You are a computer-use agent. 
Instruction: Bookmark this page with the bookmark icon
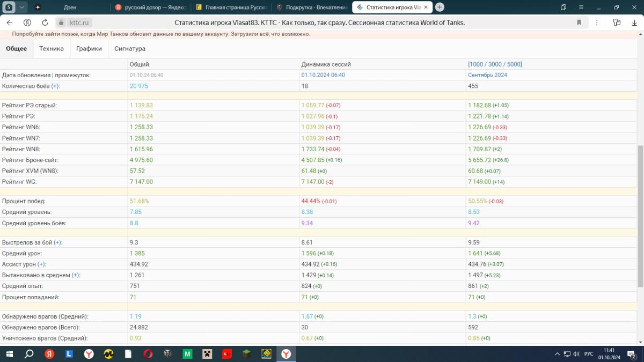[579, 23]
